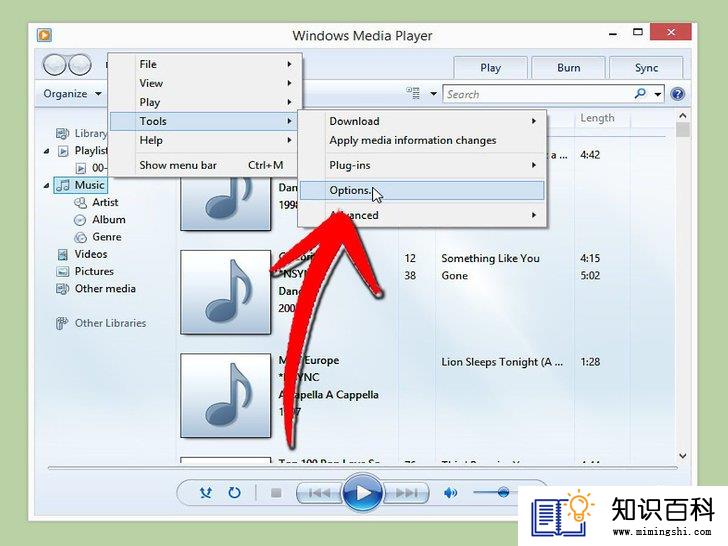Switch to the Sync tab
This screenshot has height=546, width=728.
[x=646, y=68]
